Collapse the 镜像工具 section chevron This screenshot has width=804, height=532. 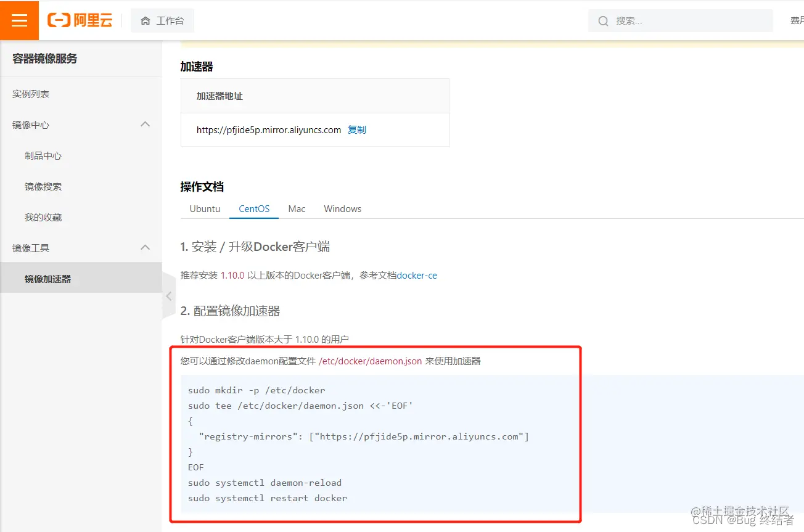145,247
